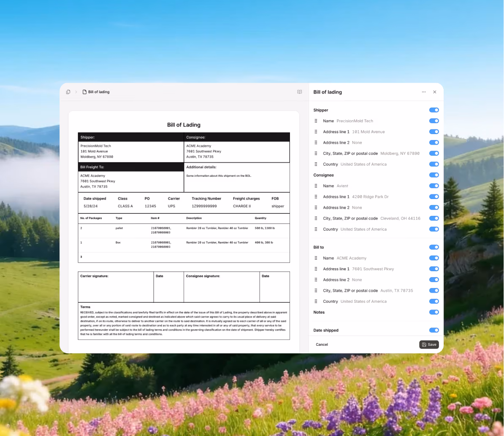504x436 pixels.
Task: Click pallet type cell in packages table
Action: pos(119,228)
